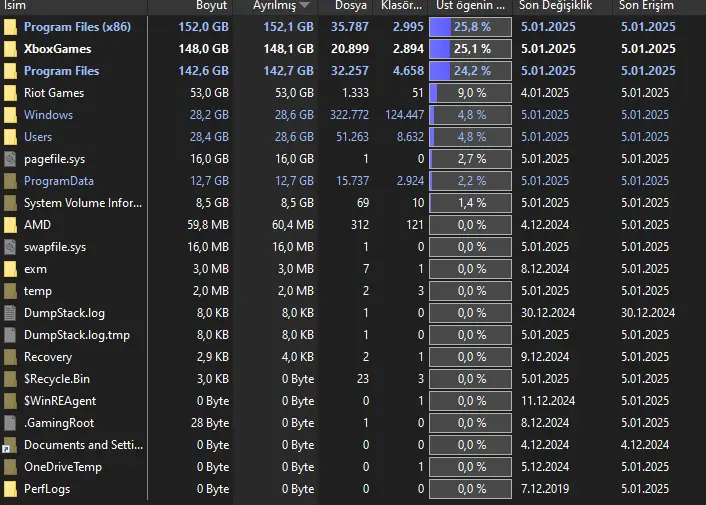Sort by the Üst ögenin column header
706x505 pixels.
pos(470,6)
